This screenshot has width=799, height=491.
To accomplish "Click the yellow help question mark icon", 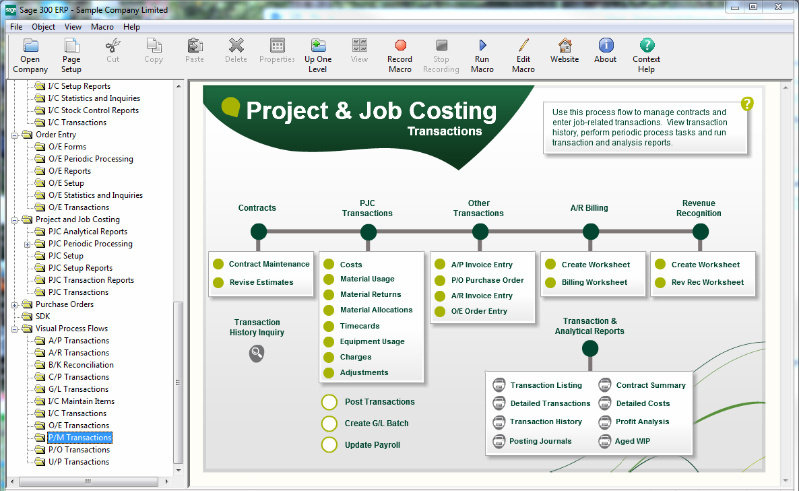I will 747,104.
